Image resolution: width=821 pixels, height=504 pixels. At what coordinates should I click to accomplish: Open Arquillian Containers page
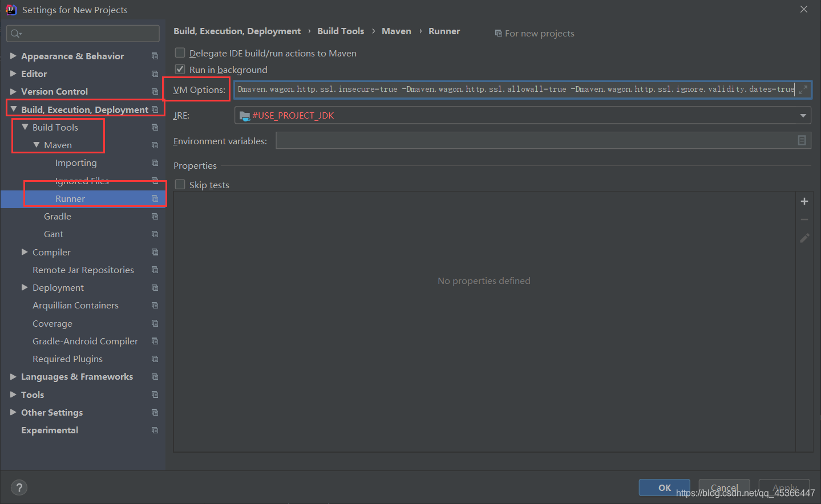[75, 306]
